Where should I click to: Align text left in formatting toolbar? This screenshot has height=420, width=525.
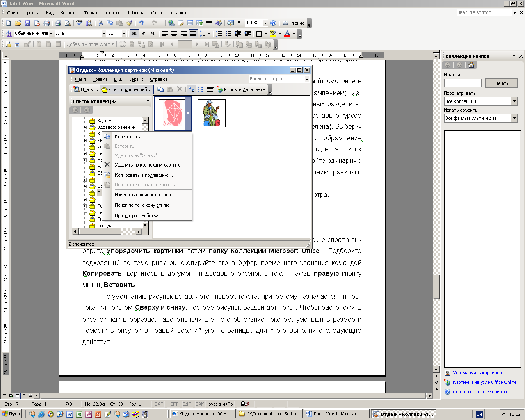pyautogui.click(x=164, y=34)
